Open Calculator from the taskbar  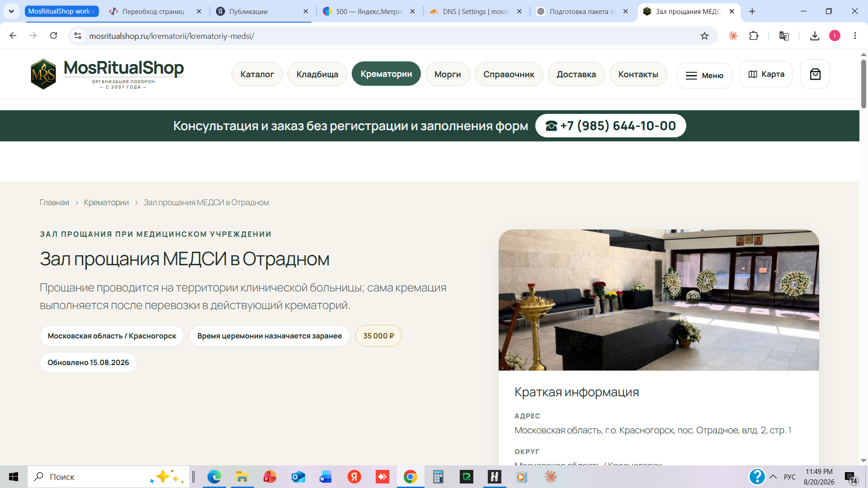click(x=438, y=477)
